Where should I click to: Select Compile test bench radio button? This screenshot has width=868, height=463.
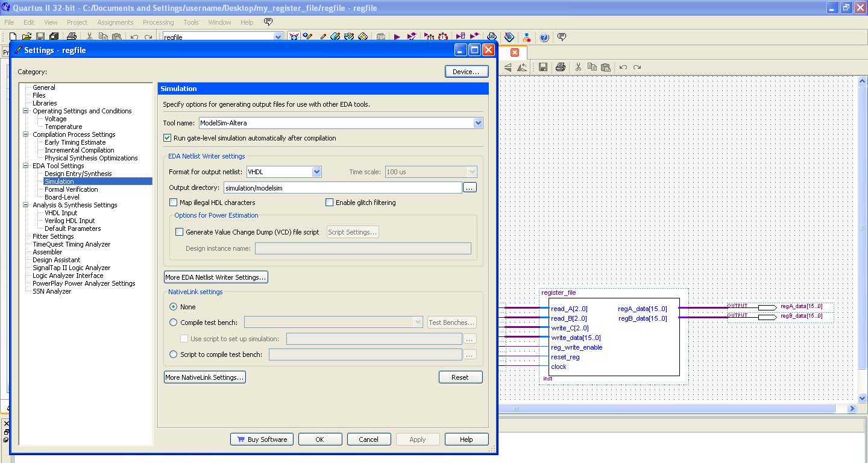(x=174, y=323)
